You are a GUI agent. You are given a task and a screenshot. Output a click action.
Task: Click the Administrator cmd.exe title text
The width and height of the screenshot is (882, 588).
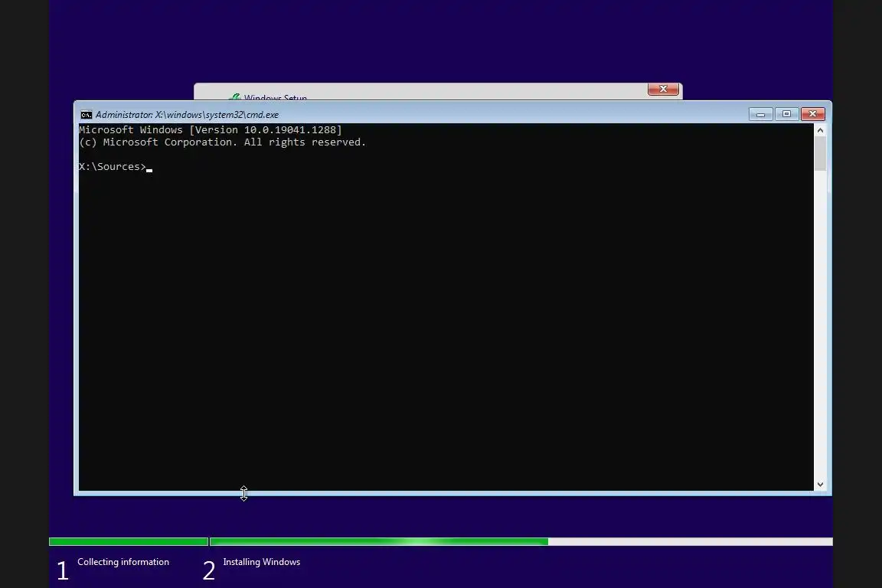(187, 115)
